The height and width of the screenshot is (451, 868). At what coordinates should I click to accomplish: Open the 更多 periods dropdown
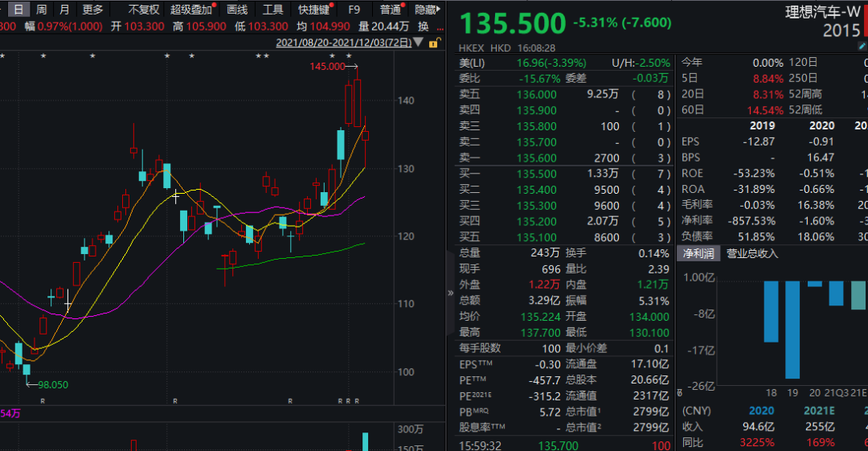click(92, 10)
